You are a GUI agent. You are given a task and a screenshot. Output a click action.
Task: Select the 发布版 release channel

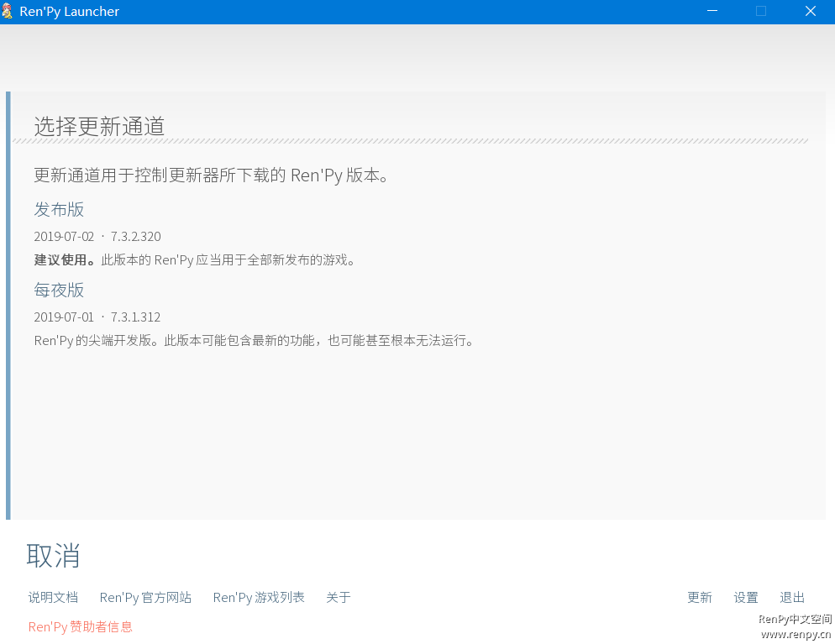tap(59, 209)
